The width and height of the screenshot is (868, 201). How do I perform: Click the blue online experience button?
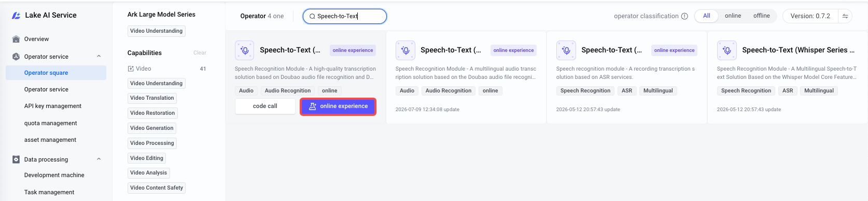pyautogui.click(x=338, y=106)
